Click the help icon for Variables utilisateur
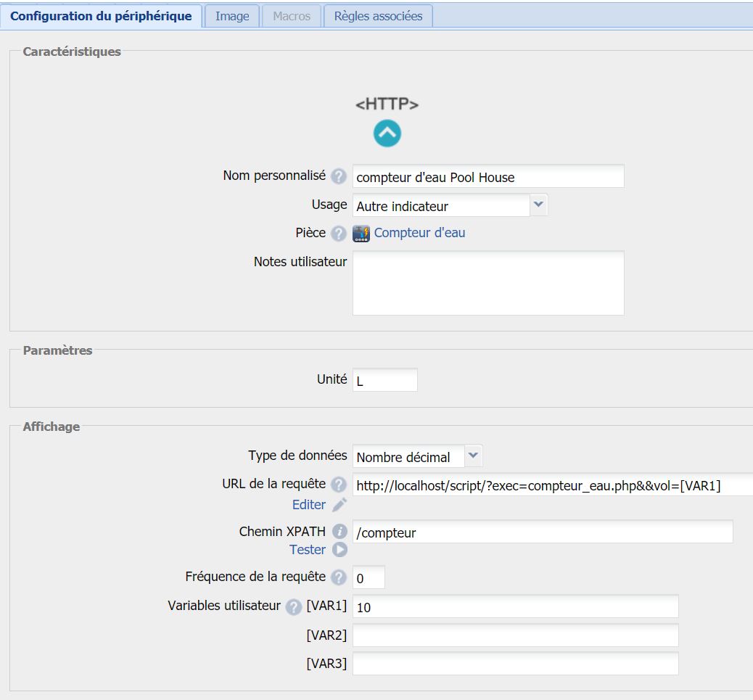This screenshot has width=753, height=700. 293,606
